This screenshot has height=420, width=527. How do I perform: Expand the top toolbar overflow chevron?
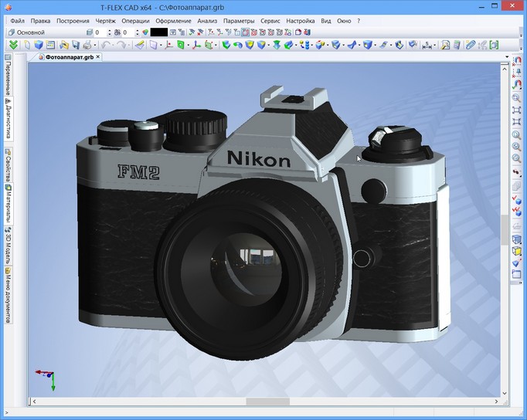[521, 36]
